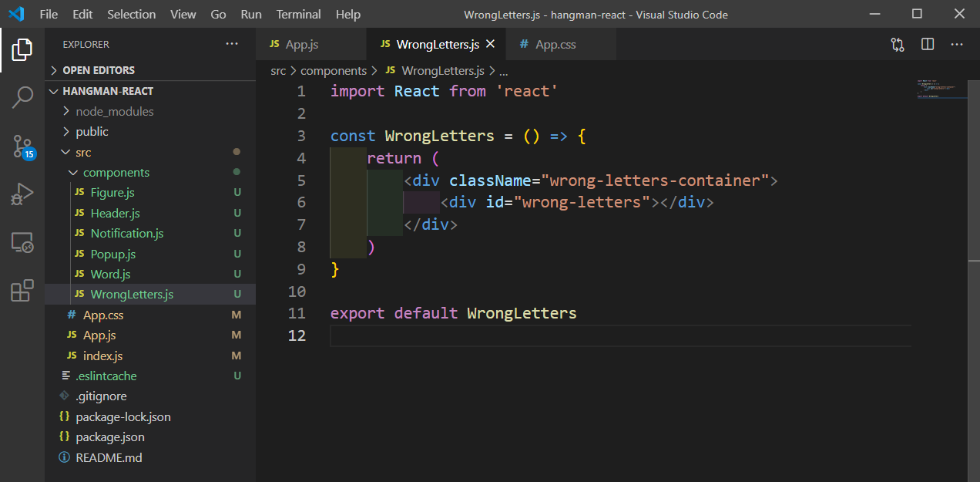Screen dimensions: 980x482
Task: Click 'export default WrongLetters' code line
Action: 453,313
